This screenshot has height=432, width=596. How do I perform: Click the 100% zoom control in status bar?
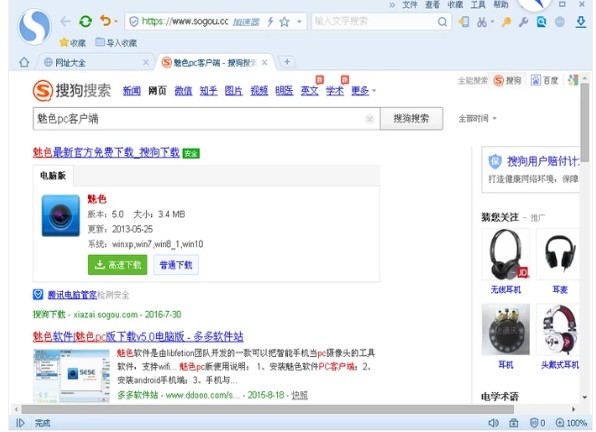point(572,423)
